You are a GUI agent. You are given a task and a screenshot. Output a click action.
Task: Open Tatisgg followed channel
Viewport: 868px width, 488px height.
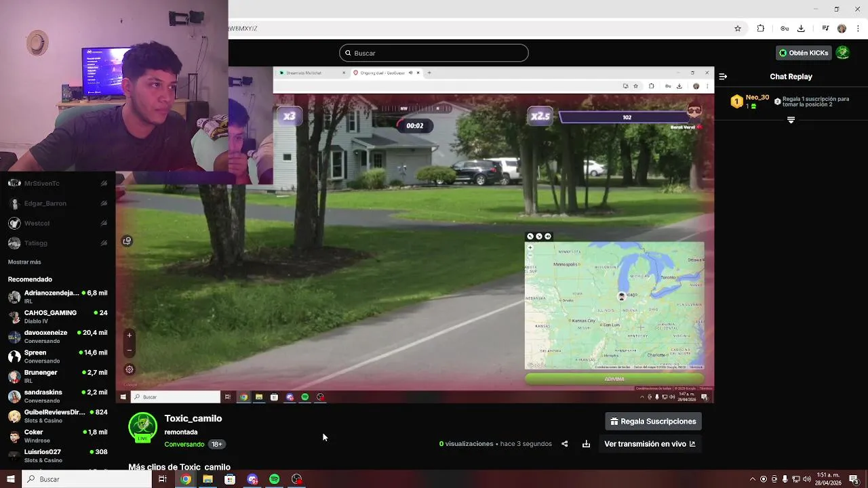[x=58, y=243]
